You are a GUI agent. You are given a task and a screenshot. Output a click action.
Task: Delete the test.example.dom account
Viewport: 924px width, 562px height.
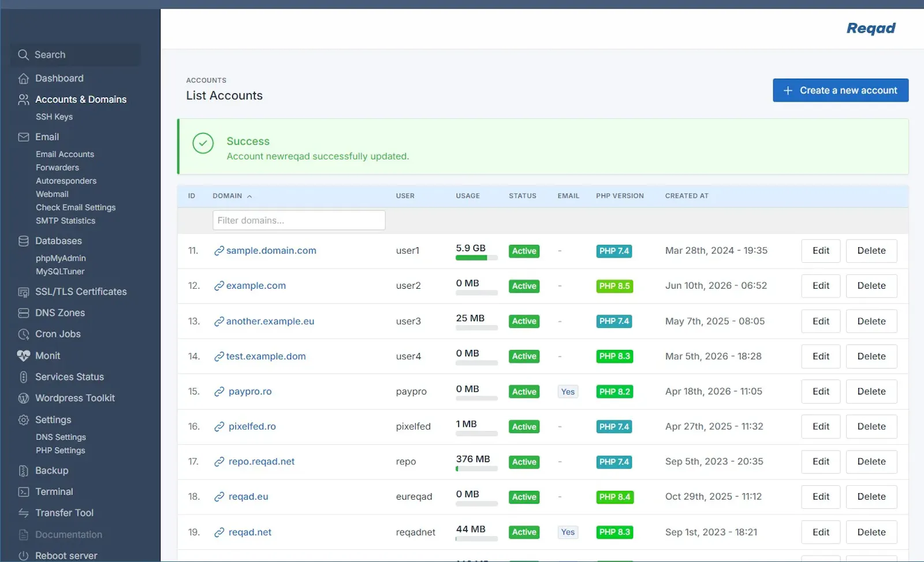coord(871,356)
